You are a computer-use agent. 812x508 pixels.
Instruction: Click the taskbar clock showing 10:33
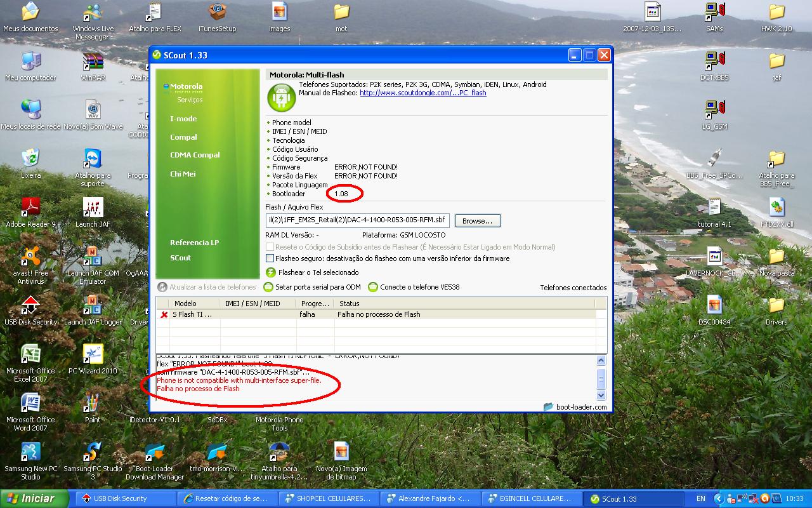(794, 498)
